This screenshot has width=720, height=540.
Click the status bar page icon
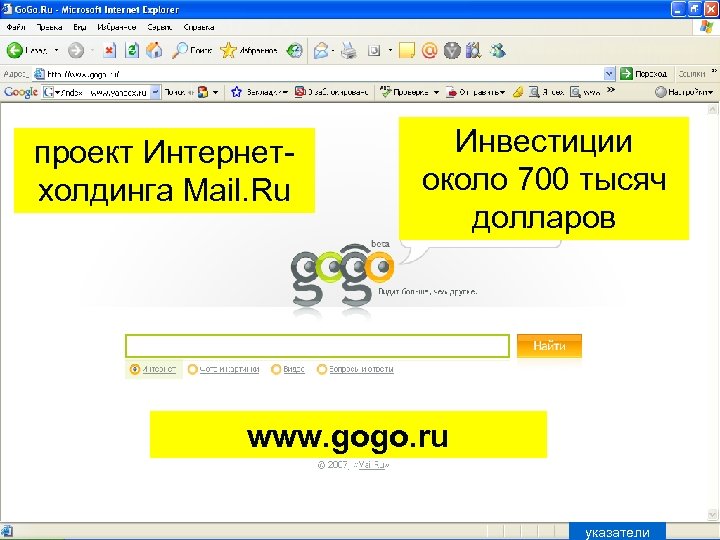tap(7, 531)
